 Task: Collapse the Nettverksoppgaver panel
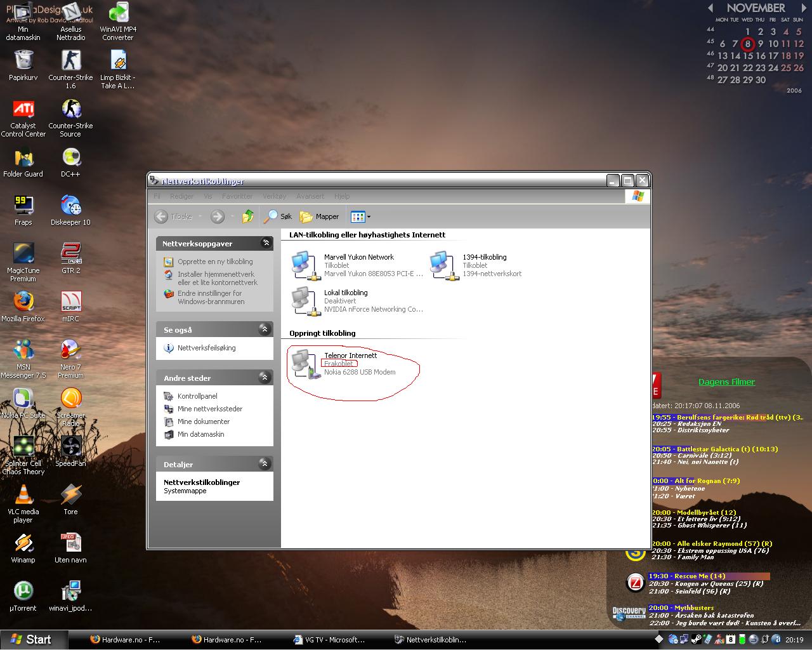tap(266, 243)
